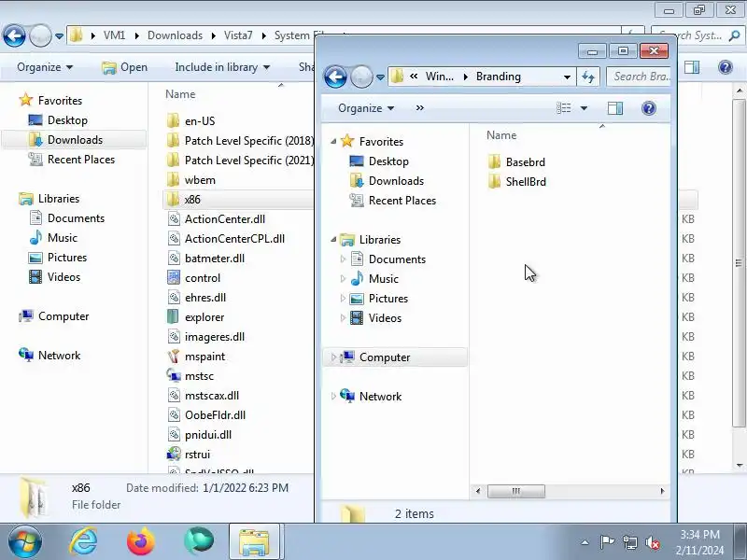Open Organize menu in Branding window

click(x=366, y=108)
